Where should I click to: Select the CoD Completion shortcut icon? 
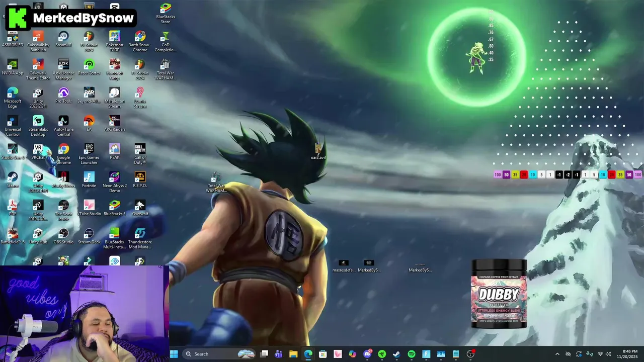[x=166, y=42]
